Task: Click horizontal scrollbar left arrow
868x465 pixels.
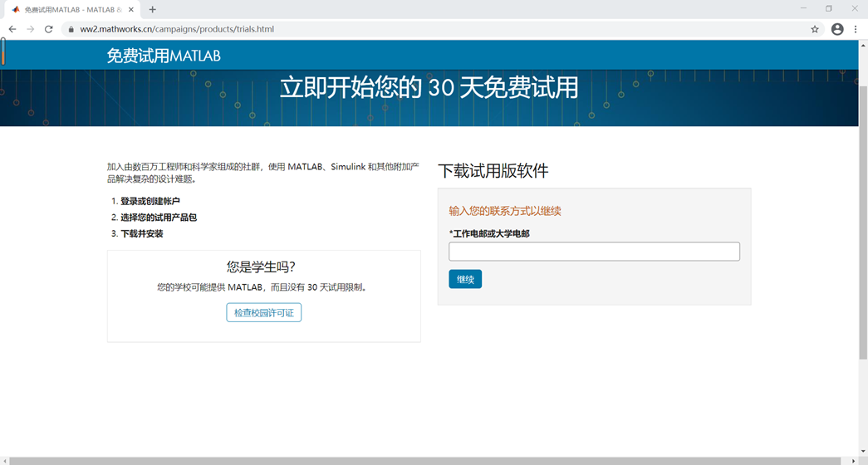Action: [4, 461]
